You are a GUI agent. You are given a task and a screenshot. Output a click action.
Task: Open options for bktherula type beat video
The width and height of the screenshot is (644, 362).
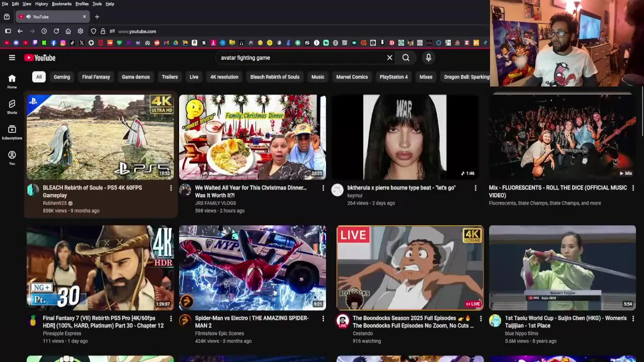475,188
